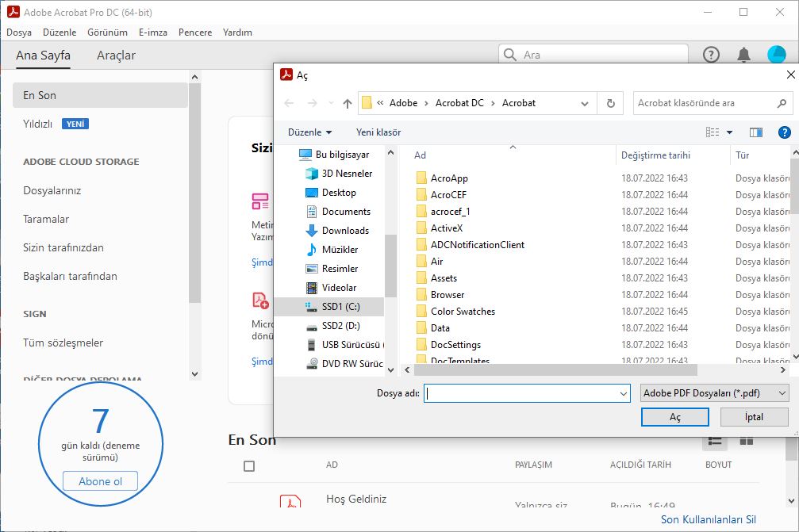Open the view options dropdown arrow
799x532 pixels.
coord(729,132)
